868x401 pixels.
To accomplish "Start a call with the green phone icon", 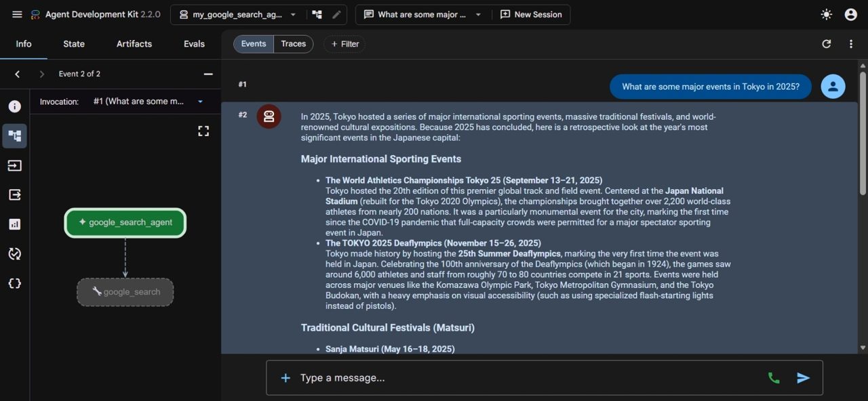I will [x=774, y=378].
